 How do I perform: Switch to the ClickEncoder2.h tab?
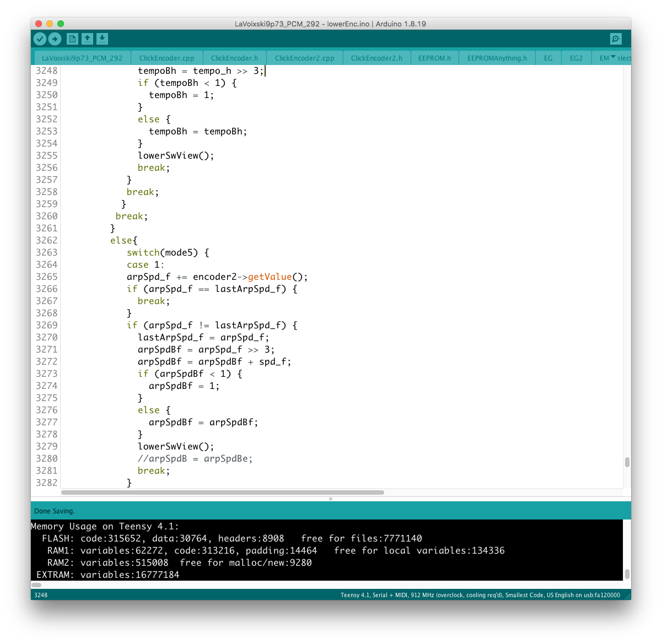[x=376, y=58]
